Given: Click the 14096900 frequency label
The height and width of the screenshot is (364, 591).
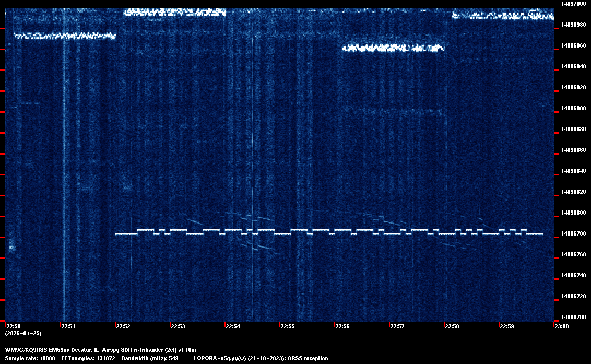Looking at the screenshot, I should [573, 108].
